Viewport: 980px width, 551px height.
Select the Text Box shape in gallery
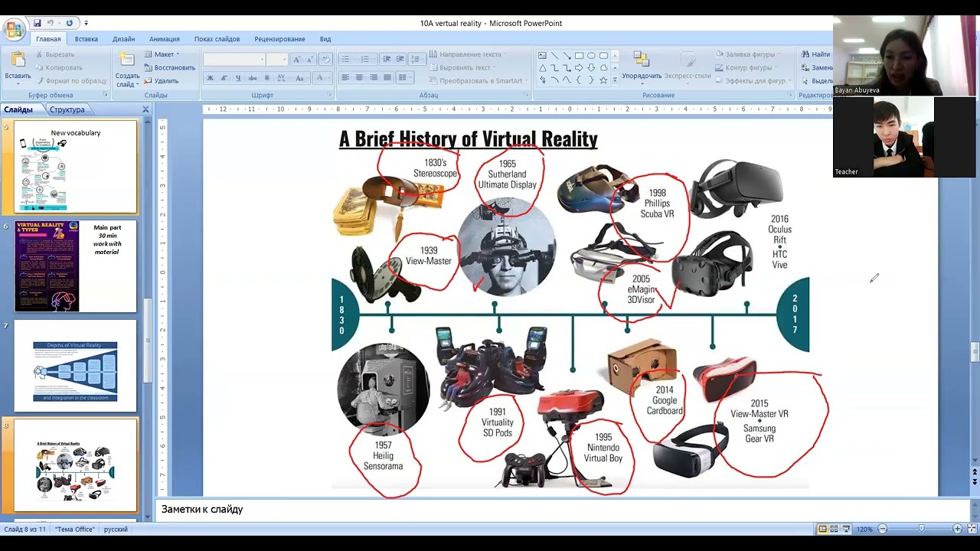(542, 55)
